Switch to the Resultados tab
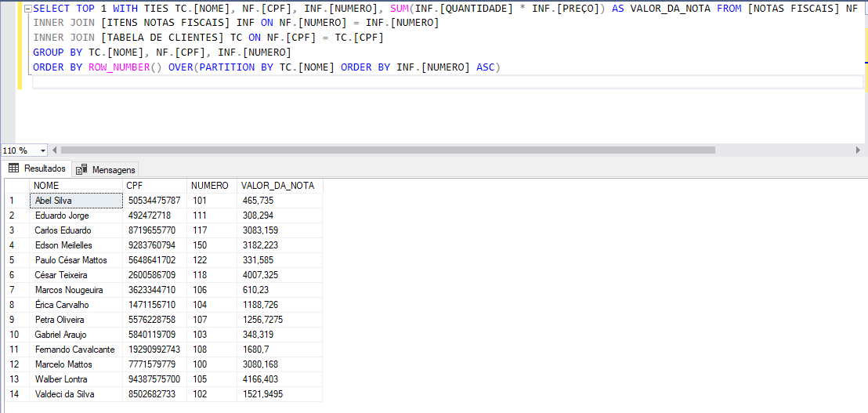The height and width of the screenshot is (413, 868). click(37, 168)
